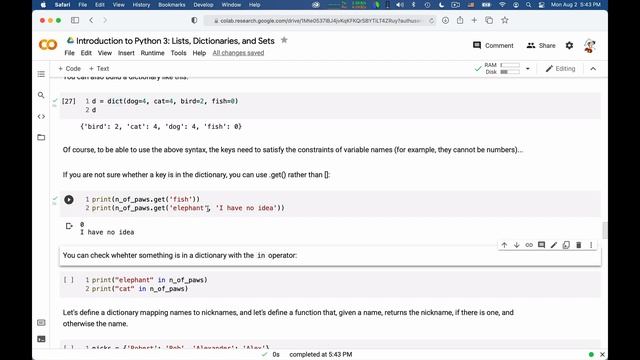Open the Runtime menu in Colab
Screen dimensions: 640x360
[x=152, y=53]
